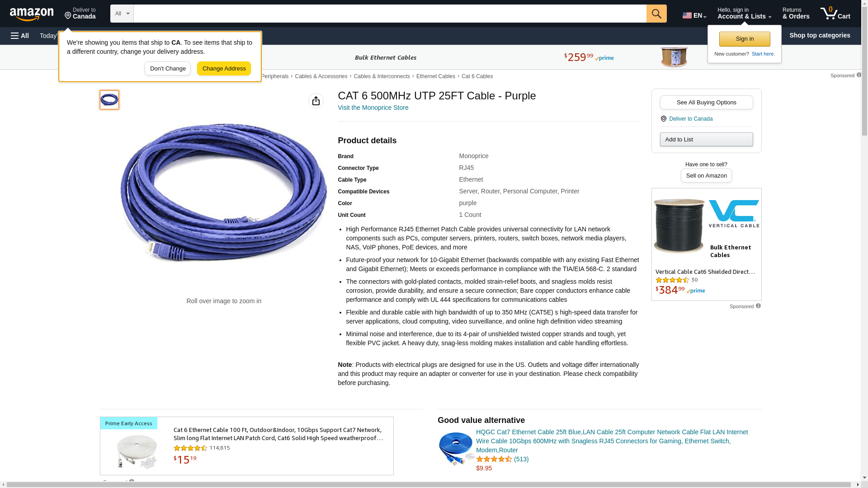The width and height of the screenshot is (868, 488).
Task: Open Shop top categories
Action: pos(820,35)
